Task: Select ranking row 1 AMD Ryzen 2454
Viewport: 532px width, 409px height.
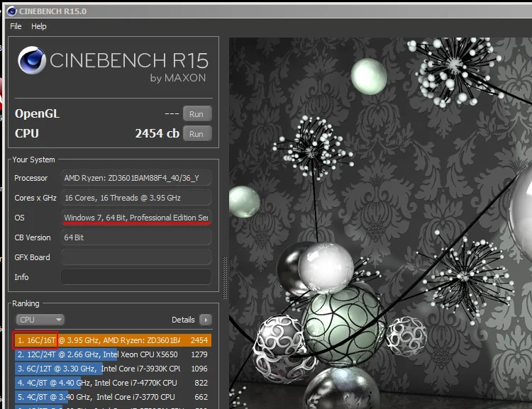Action: pos(113,340)
